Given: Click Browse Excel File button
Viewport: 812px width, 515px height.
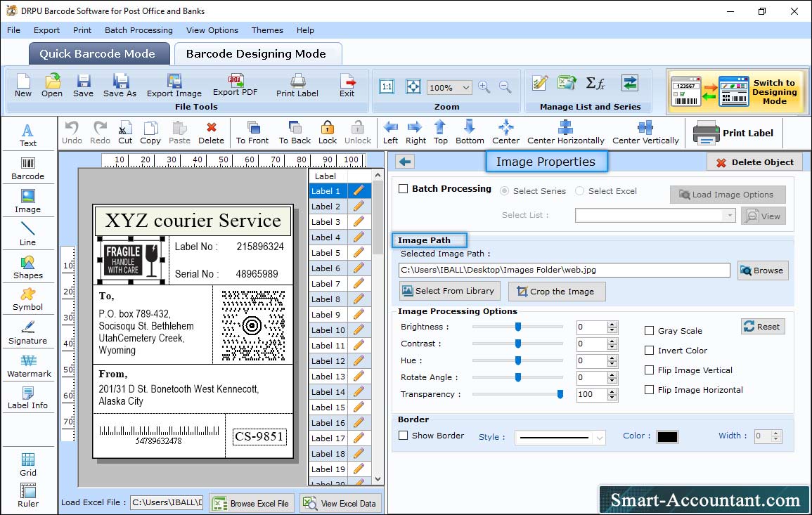Looking at the screenshot, I should tap(252, 503).
